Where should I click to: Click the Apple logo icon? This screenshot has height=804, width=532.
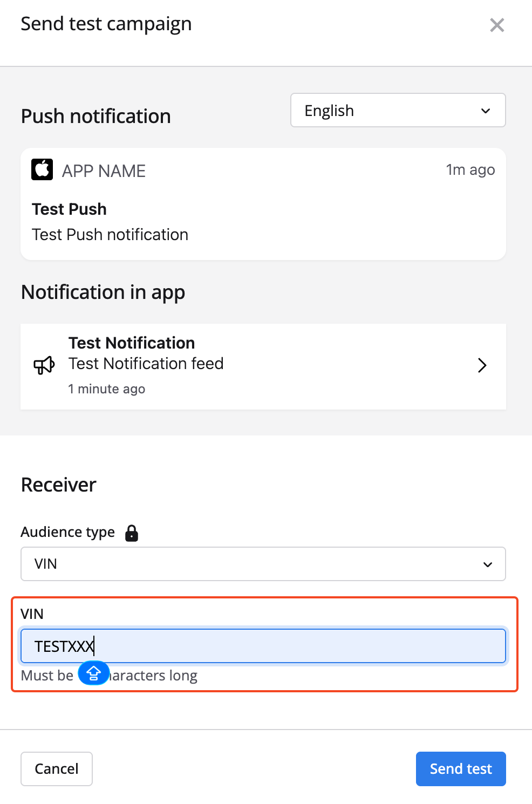click(42, 169)
